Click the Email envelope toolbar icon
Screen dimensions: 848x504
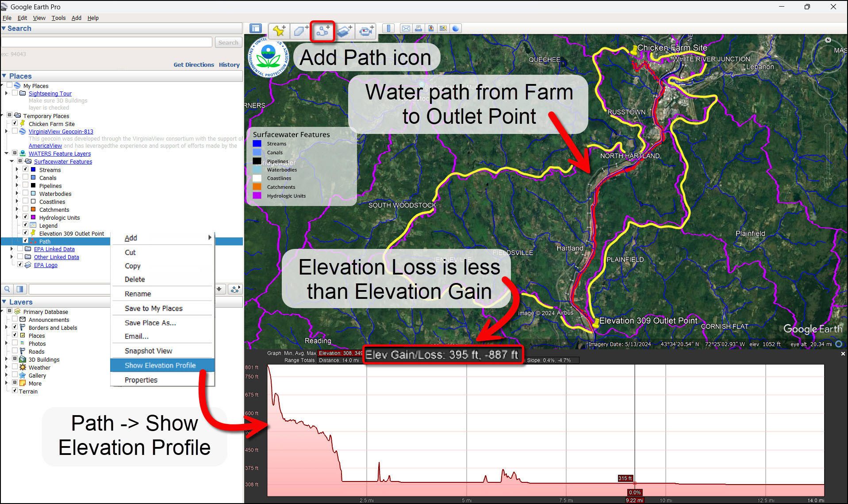pos(406,29)
